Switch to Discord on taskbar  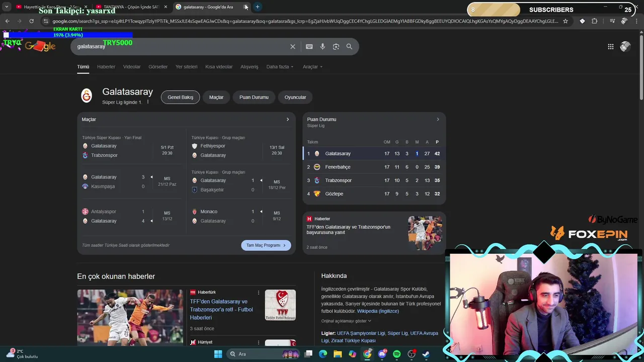click(382, 354)
